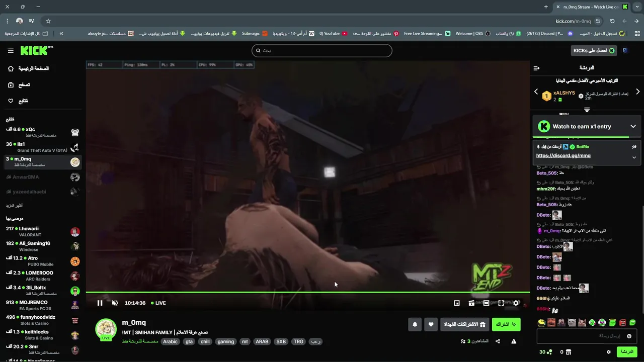Expand show more followed channels

[x=14, y=206]
